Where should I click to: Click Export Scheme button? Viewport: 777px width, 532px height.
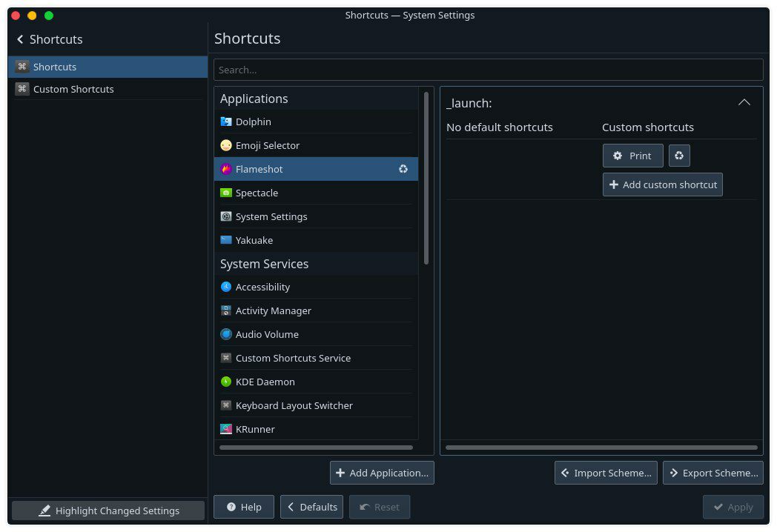click(x=713, y=473)
